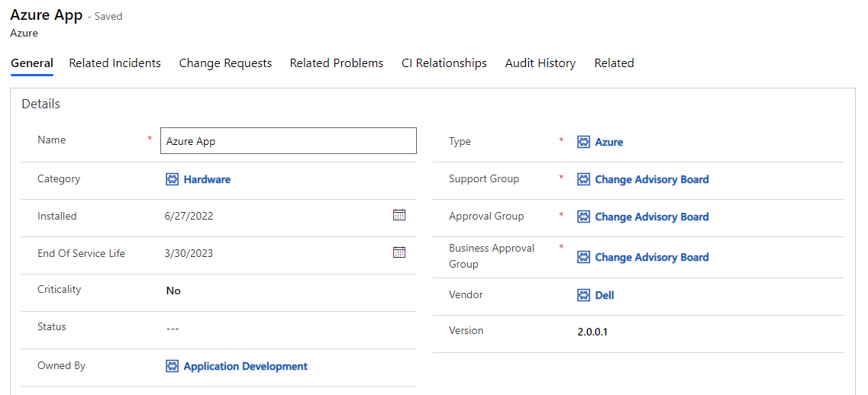Click the Name input field

[x=288, y=141]
